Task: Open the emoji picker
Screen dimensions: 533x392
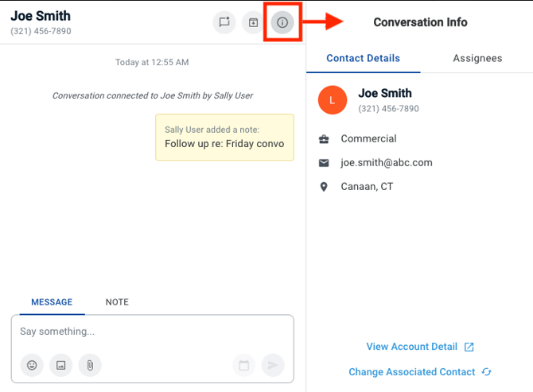Action: (x=33, y=365)
